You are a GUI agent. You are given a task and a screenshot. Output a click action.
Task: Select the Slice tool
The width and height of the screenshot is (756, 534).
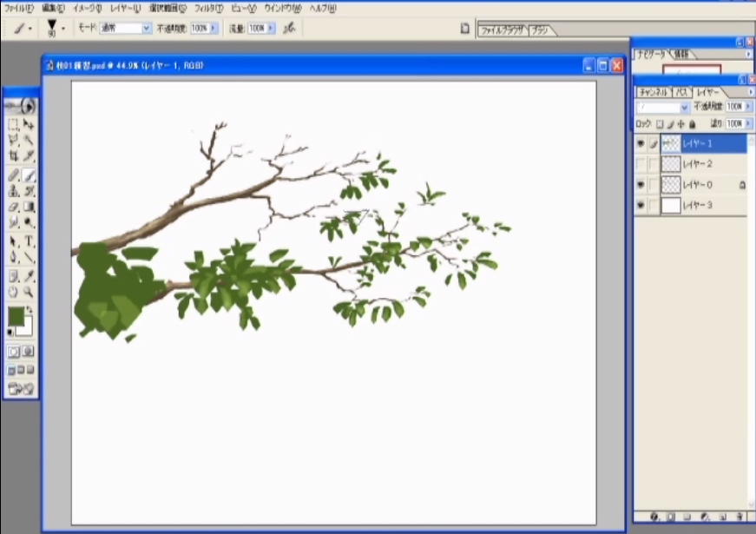[29, 155]
